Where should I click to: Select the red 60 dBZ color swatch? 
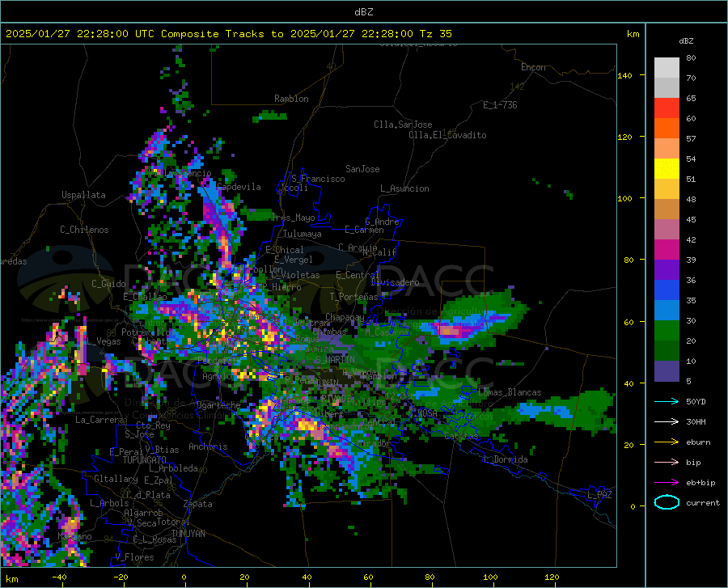(x=667, y=108)
